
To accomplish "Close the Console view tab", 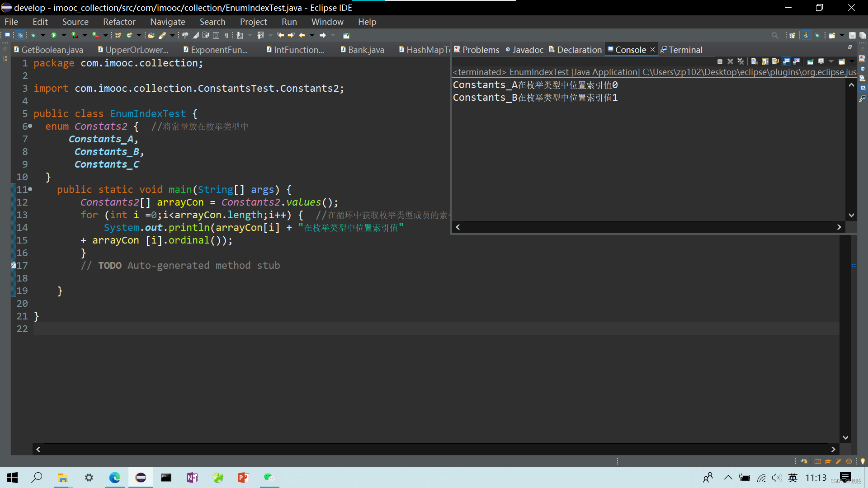I will (652, 50).
